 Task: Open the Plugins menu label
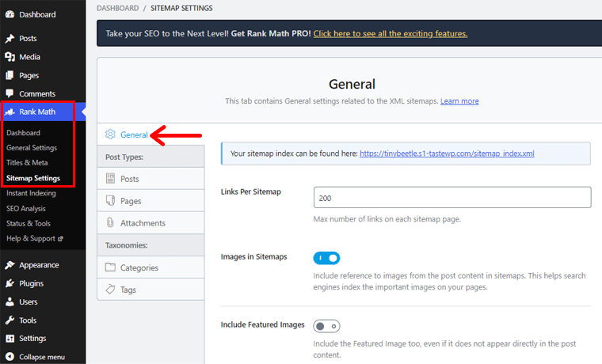pos(31,283)
